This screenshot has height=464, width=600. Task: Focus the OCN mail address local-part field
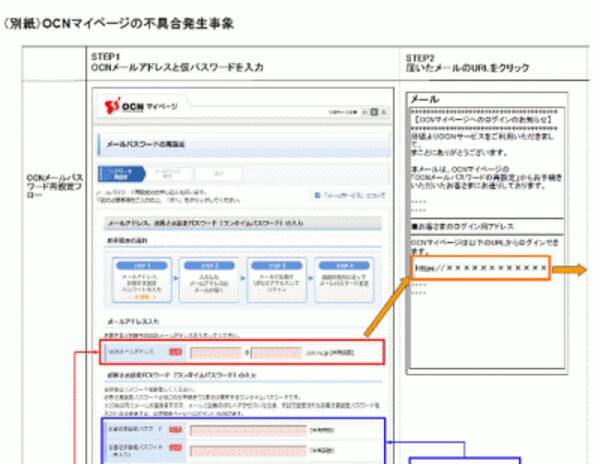[x=216, y=353]
